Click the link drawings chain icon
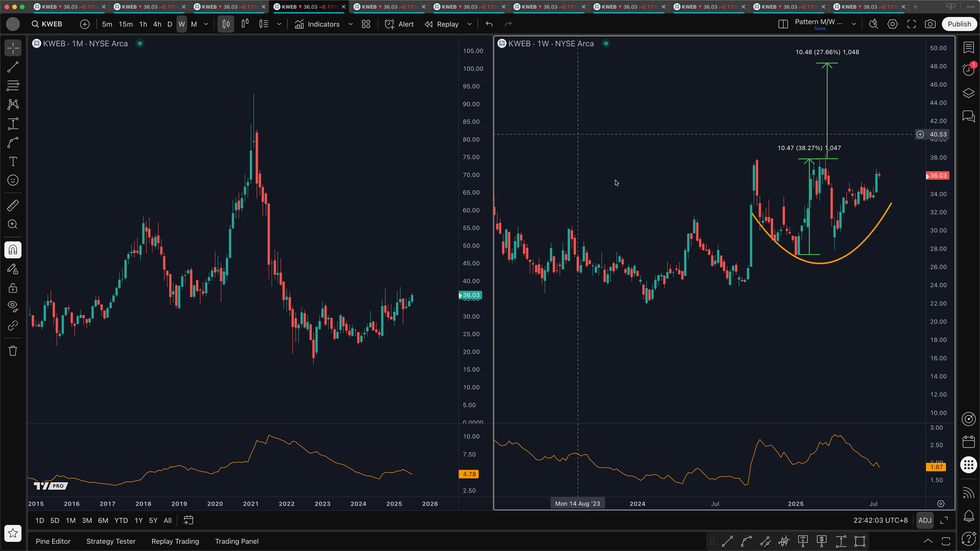Viewport: 980px width, 551px height. click(13, 325)
